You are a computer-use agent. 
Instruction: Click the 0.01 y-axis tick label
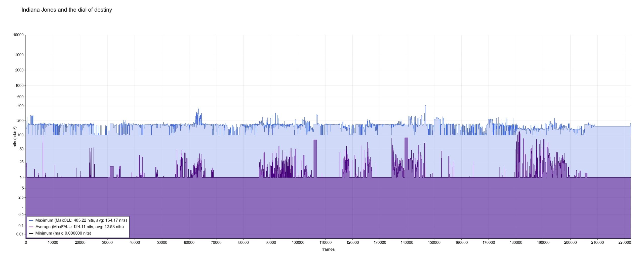coord(20,234)
